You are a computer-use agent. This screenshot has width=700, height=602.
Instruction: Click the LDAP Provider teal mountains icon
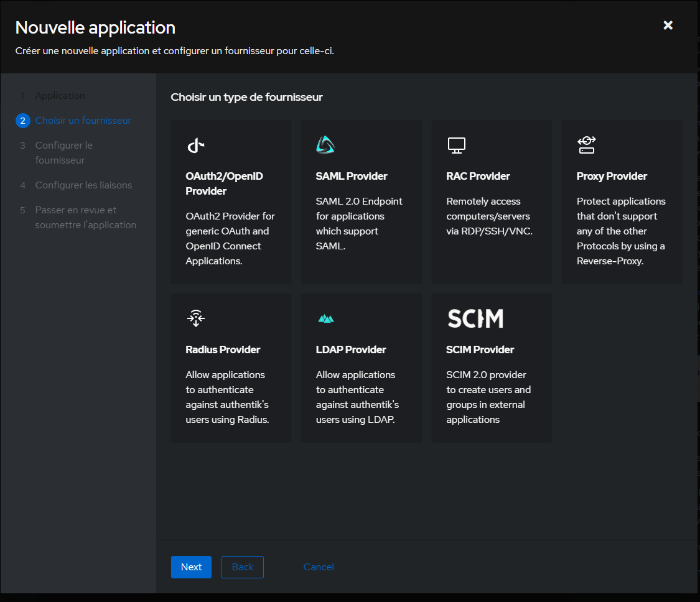pos(326,318)
